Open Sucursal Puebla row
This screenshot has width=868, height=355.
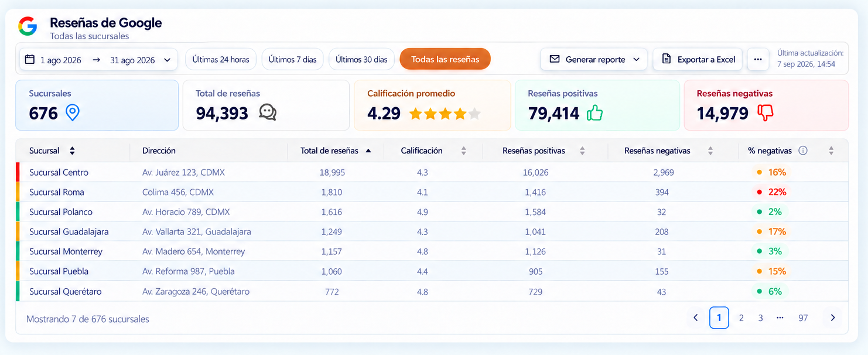tap(432, 271)
